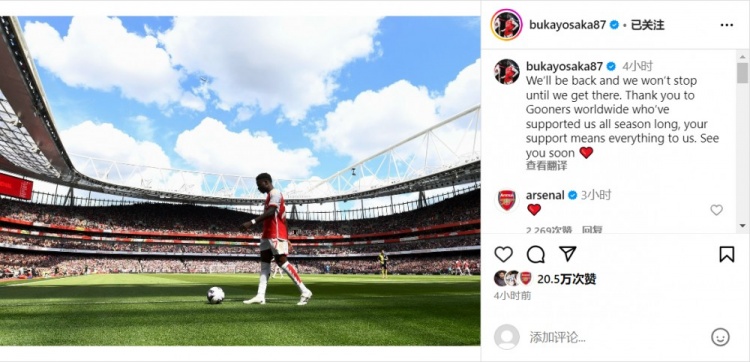Open caption author's profile avatar
Viewport: 750px width, 362px height.
point(507,72)
